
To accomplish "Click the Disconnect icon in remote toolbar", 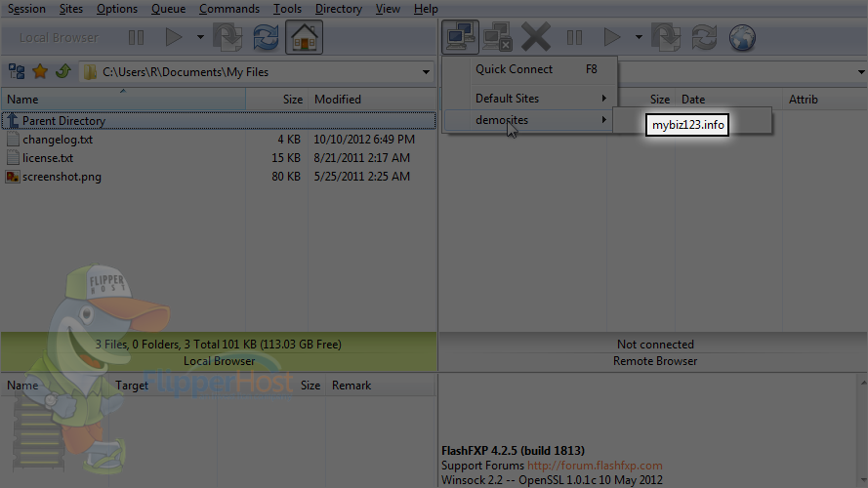I will click(497, 38).
